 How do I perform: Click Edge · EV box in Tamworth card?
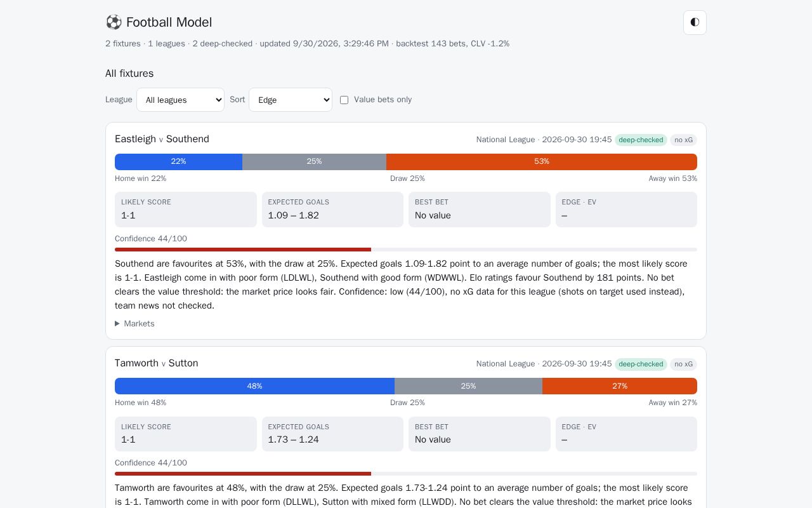pyautogui.click(x=626, y=434)
